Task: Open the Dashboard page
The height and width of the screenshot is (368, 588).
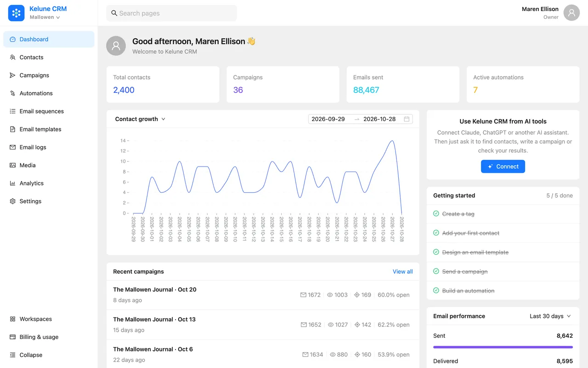Action: pos(49,40)
